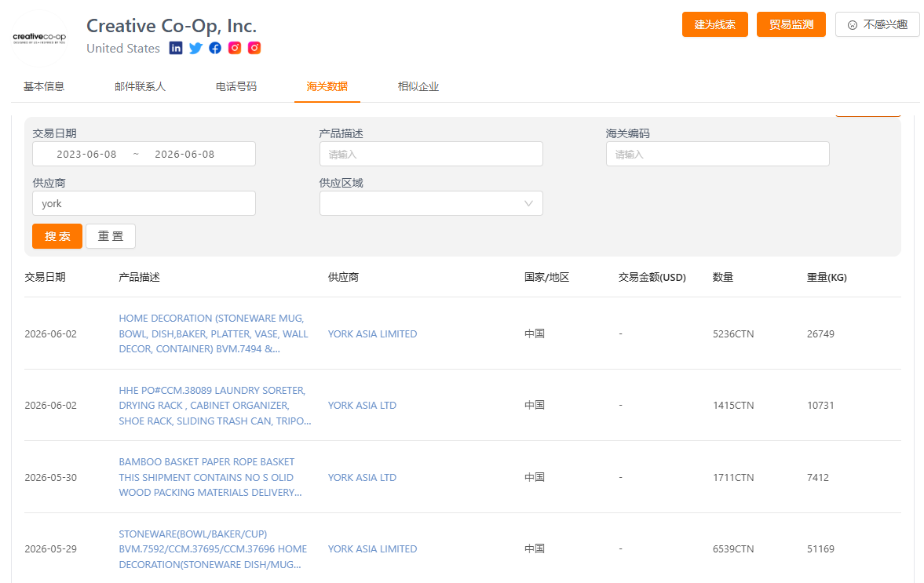The image size is (924, 583).
Task: Click the 数量 column header
Action: [x=722, y=277]
